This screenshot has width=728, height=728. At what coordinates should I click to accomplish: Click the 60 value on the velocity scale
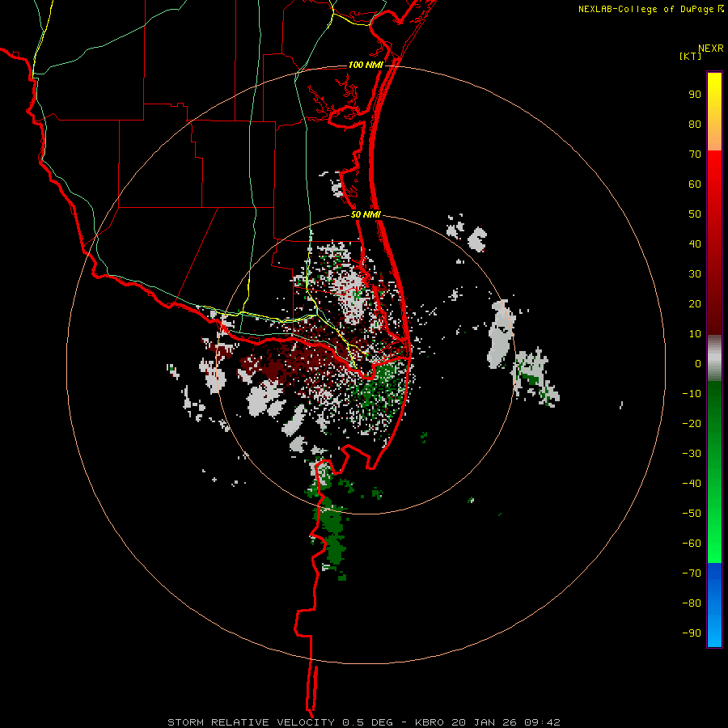695,184
